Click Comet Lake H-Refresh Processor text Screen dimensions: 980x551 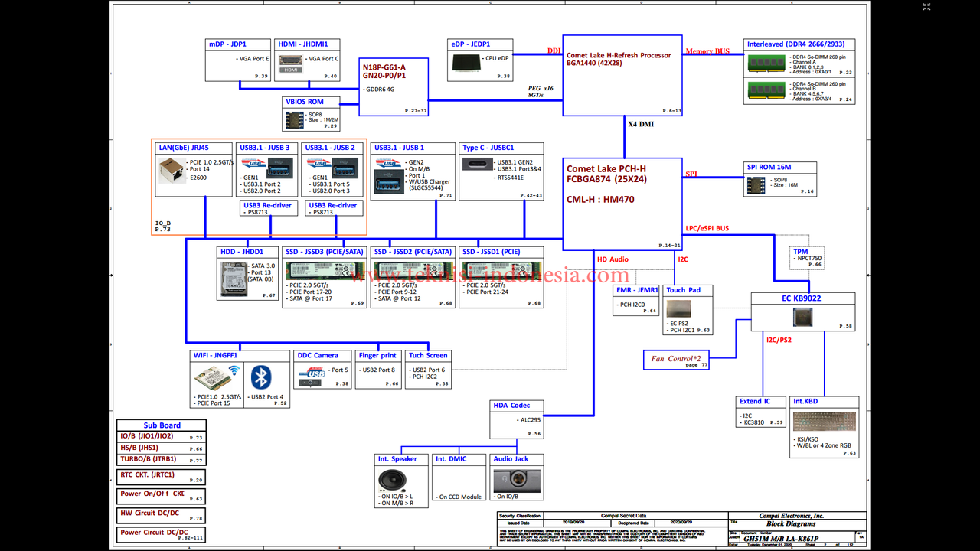click(x=619, y=55)
